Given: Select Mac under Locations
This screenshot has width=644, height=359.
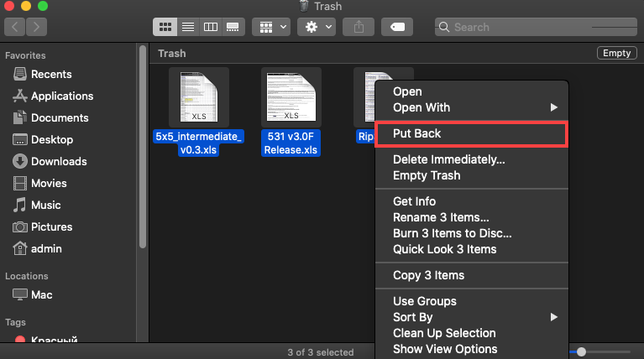Looking at the screenshot, I should (x=33, y=294).
